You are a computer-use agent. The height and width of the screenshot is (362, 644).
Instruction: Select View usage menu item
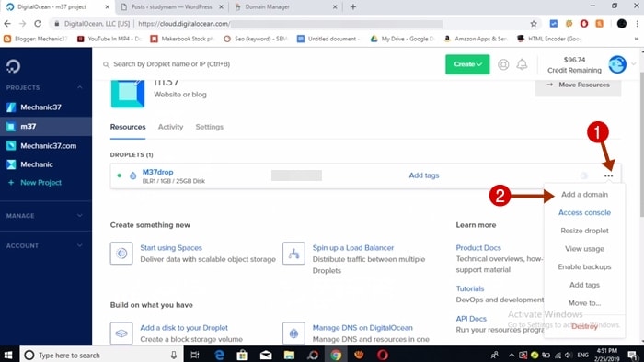[584, 248]
